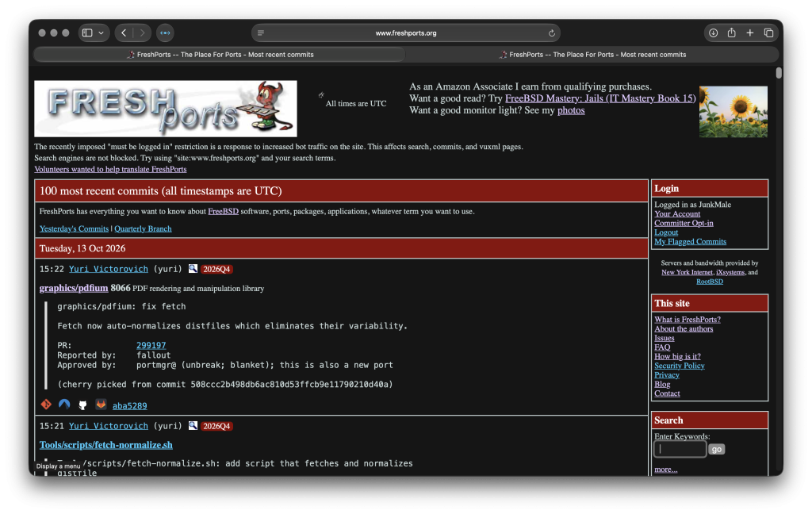Click the date heading Tuesday, 13 Oct 2026
This screenshot has width=812, height=514.
[x=82, y=248]
